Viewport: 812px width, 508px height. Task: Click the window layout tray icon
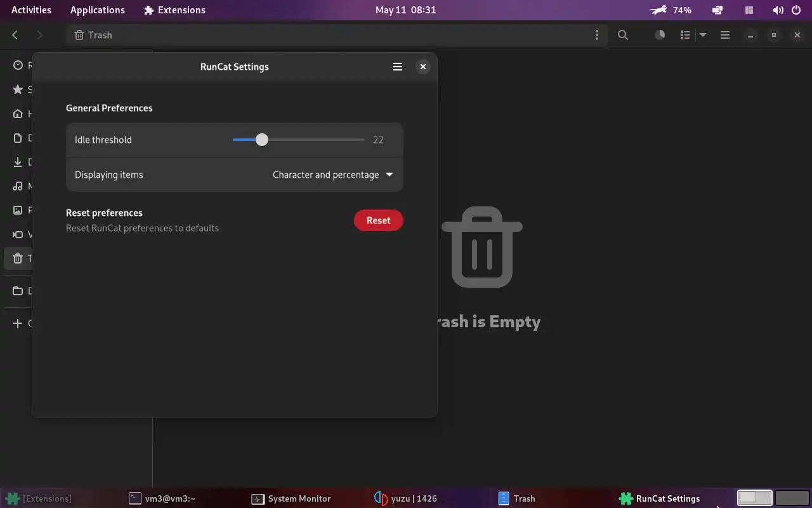coord(749,10)
